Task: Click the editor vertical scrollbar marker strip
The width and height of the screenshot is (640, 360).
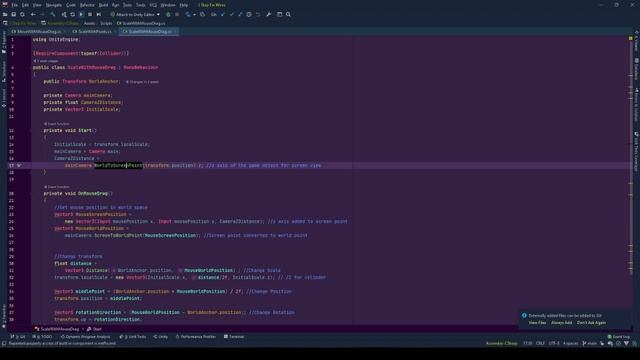Action: 631,180
